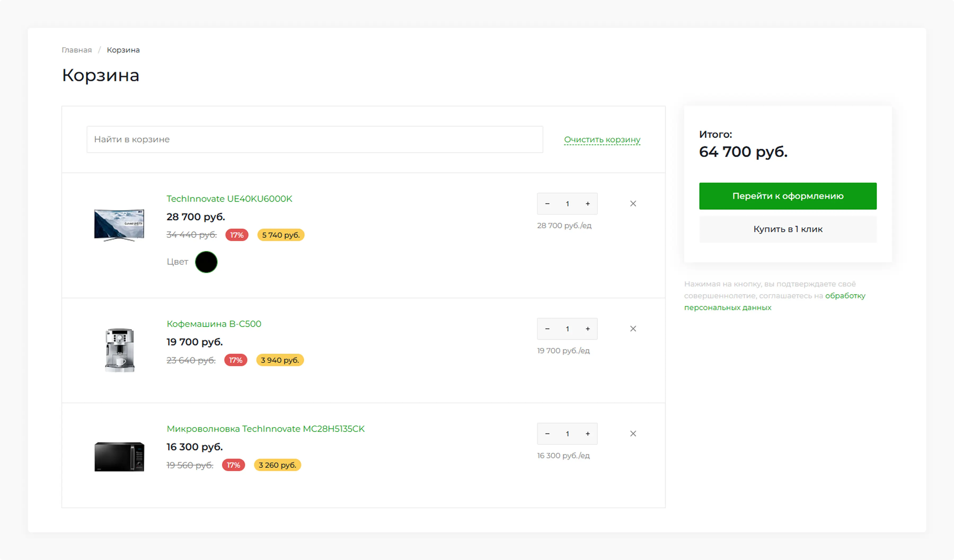This screenshot has height=560, width=954.
Task: Remove Кофемашина B-C500 from cart
Action: pos(633,329)
